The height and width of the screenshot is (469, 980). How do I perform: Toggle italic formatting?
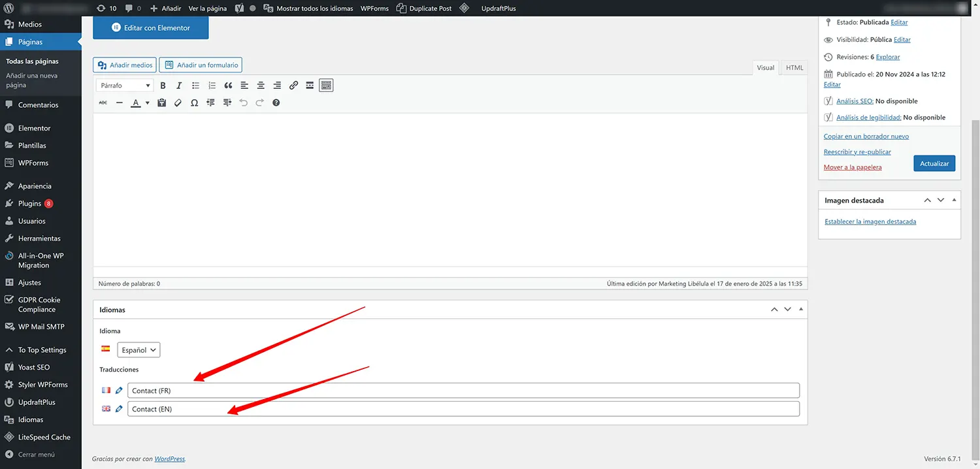click(179, 86)
